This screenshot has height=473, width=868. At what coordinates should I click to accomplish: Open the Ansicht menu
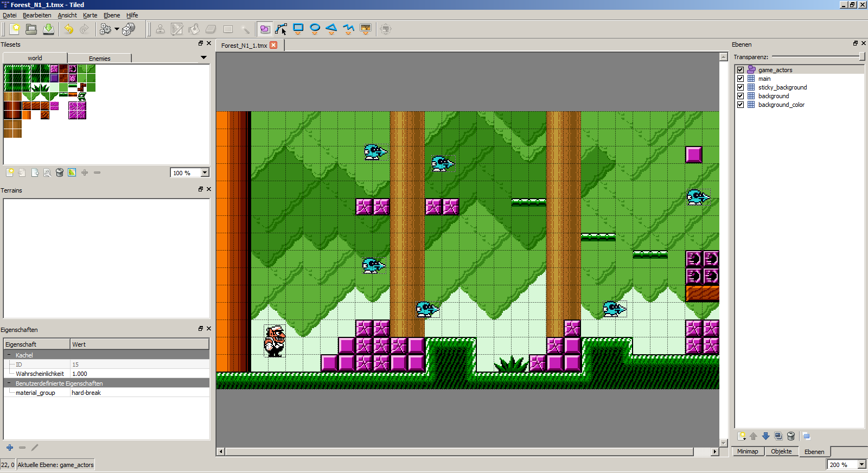click(x=67, y=15)
